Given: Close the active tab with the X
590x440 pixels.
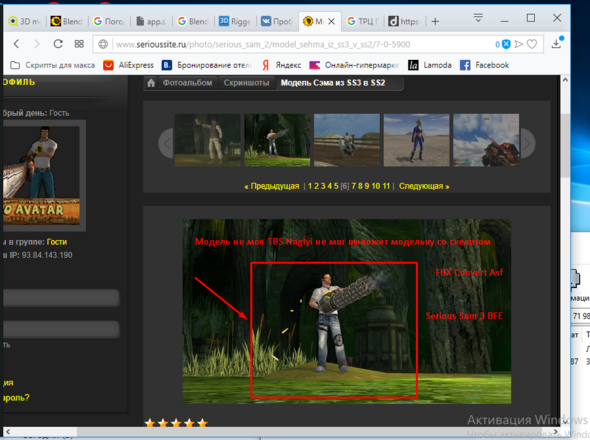Looking at the screenshot, I should point(331,21).
